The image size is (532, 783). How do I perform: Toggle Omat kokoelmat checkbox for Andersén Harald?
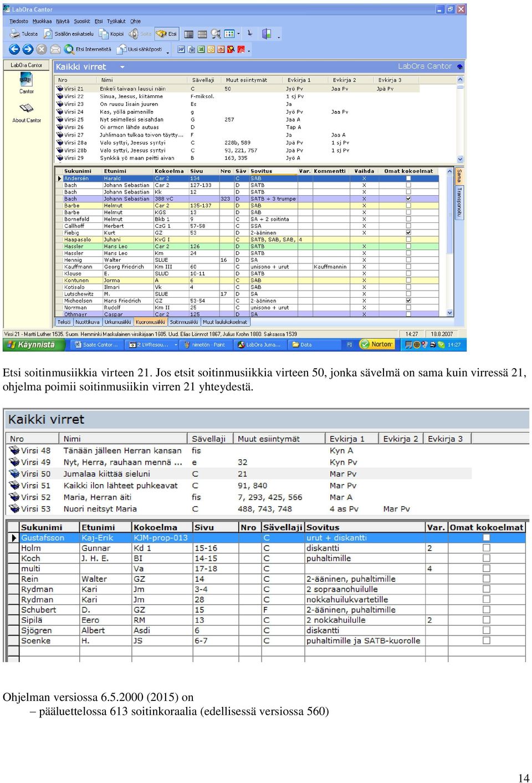pos(408,179)
